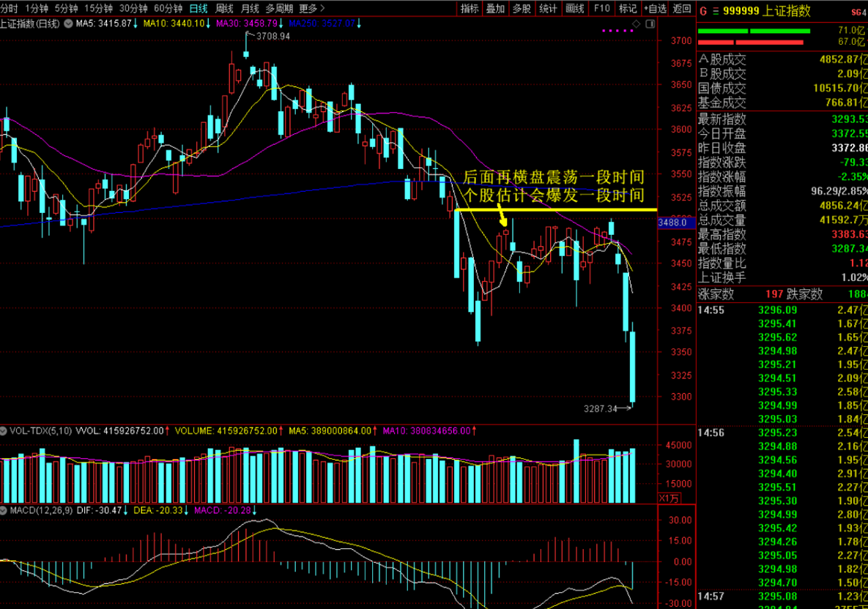Select the 60分钟 period tab
The image size is (868, 609).
[168, 9]
